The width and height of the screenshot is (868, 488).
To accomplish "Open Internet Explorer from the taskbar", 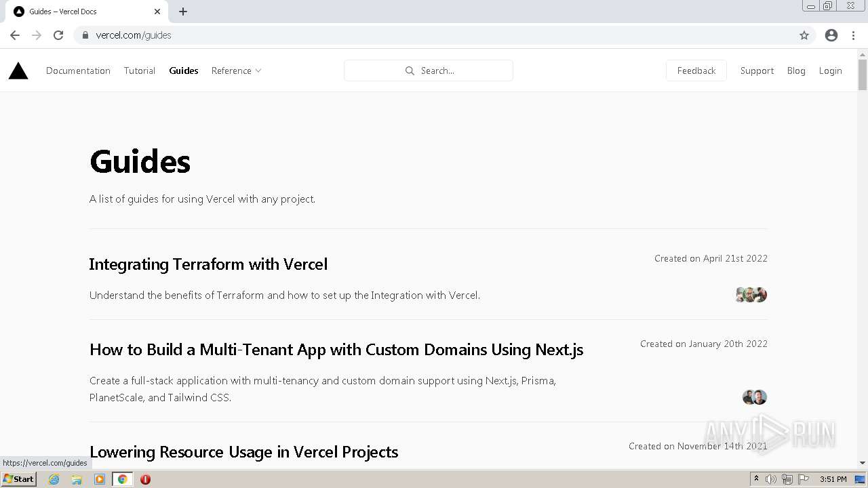I will (x=54, y=479).
